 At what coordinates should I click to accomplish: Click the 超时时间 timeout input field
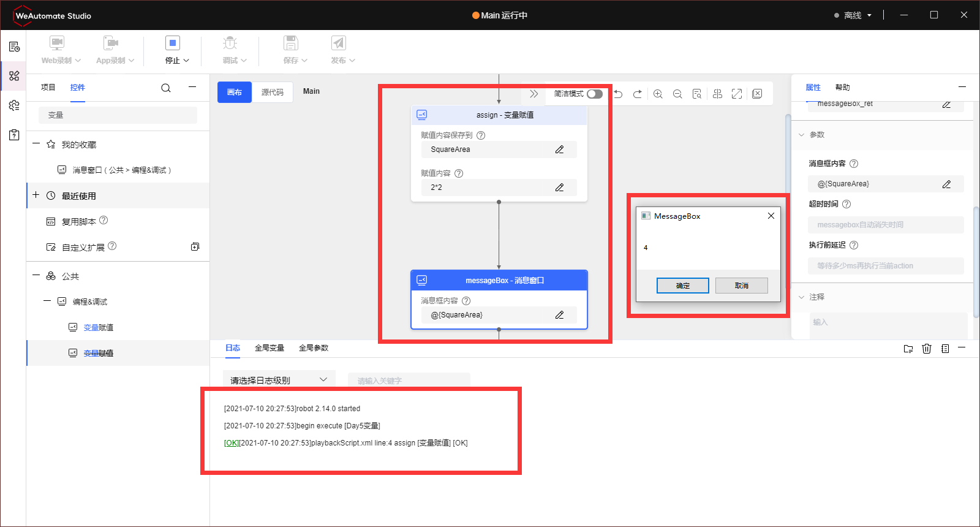tap(886, 225)
